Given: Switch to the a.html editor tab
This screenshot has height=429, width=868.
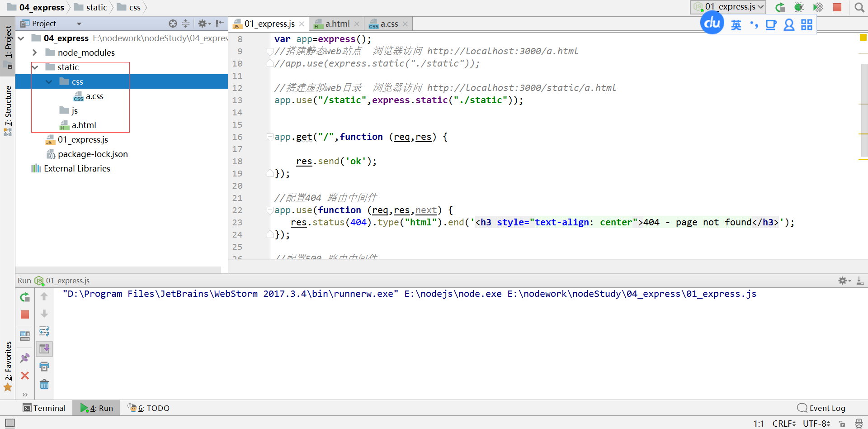Looking at the screenshot, I should [337, 24].
